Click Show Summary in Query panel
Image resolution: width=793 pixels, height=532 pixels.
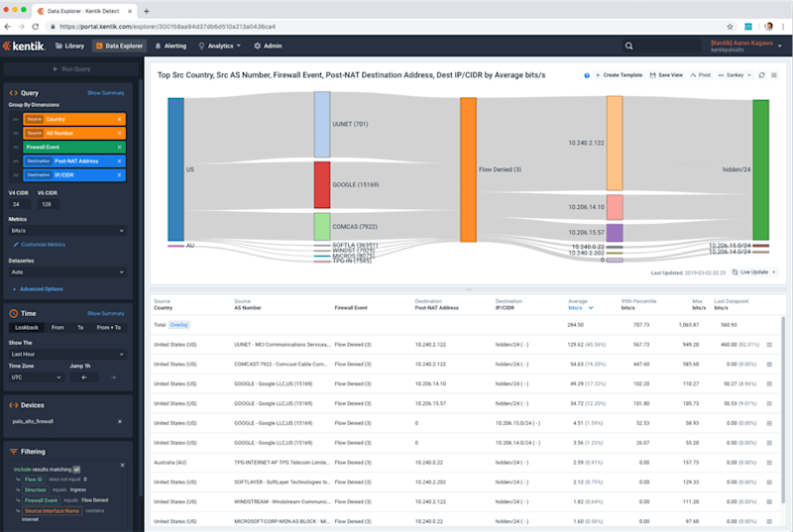coord(105,93)
